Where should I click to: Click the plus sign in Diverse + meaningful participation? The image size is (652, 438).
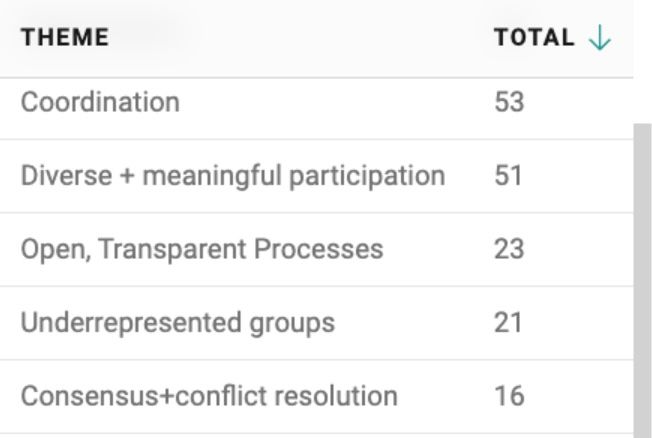[127, 176]
